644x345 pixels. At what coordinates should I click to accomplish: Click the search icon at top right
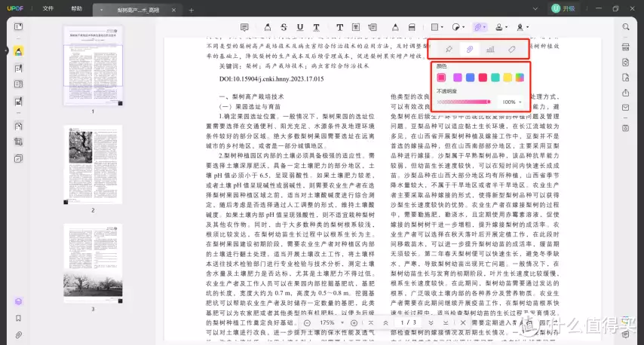pyautogui.click(x=626, y=27)
